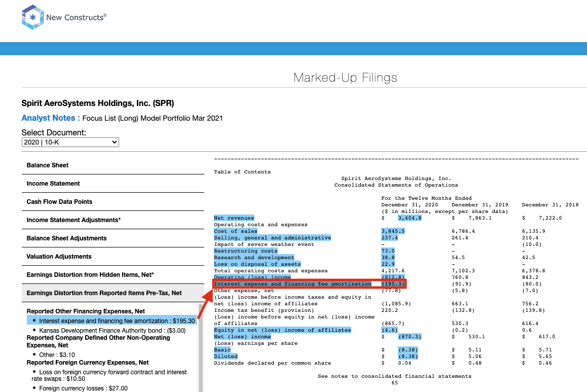Click the Total operating costs and expenses label
Viewport: 587px width, 392px height.
coord(271,271)
